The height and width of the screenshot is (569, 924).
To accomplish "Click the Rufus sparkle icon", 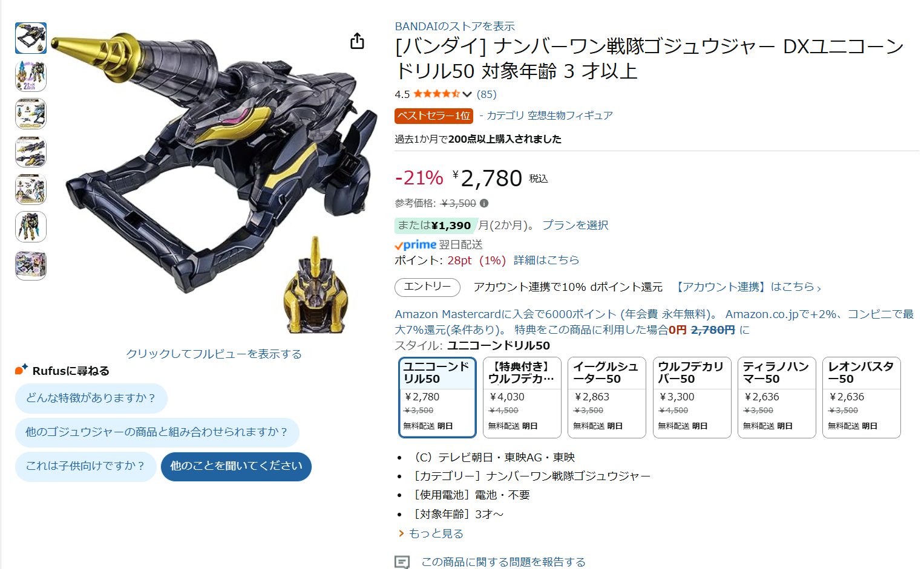I will click(22, 369).
